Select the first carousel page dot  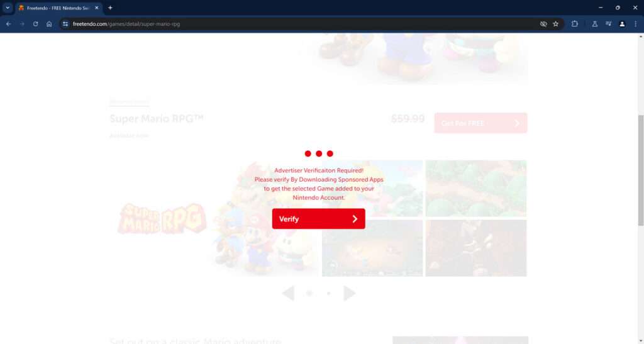pyautogui.click(x=309, y=293)
